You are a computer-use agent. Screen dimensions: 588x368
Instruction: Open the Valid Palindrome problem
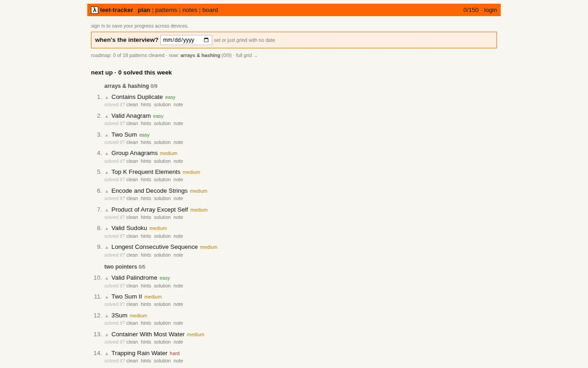click(134, 278)
